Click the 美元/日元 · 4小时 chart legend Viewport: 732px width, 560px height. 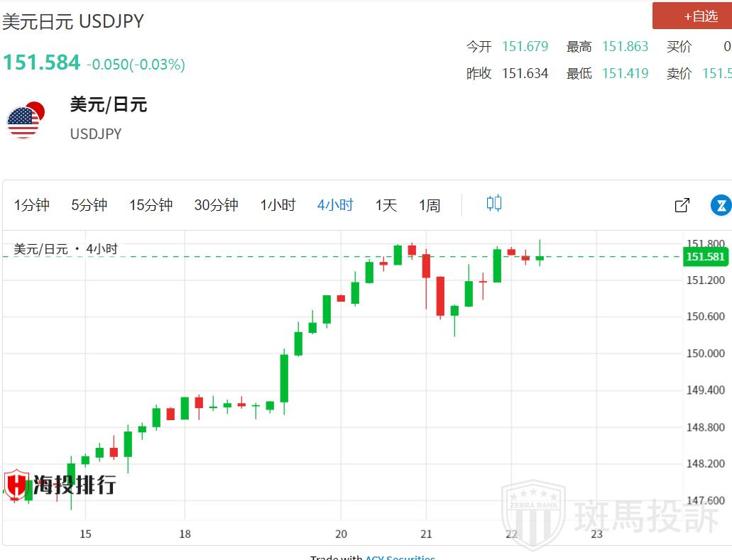[x=66, y=249]
